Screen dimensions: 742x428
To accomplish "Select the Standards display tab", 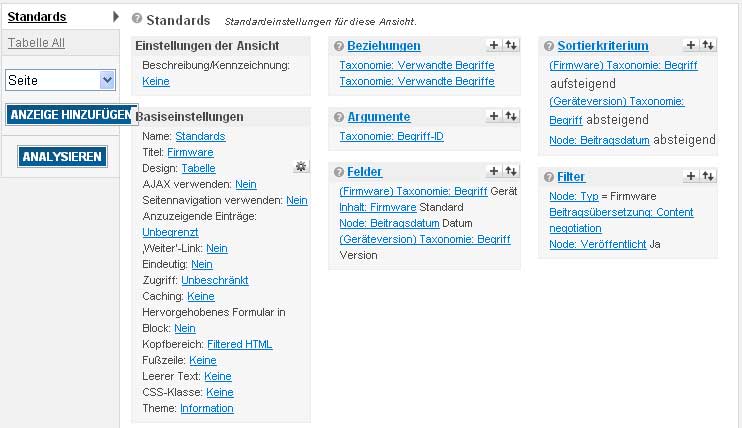I will pos(37,17).
